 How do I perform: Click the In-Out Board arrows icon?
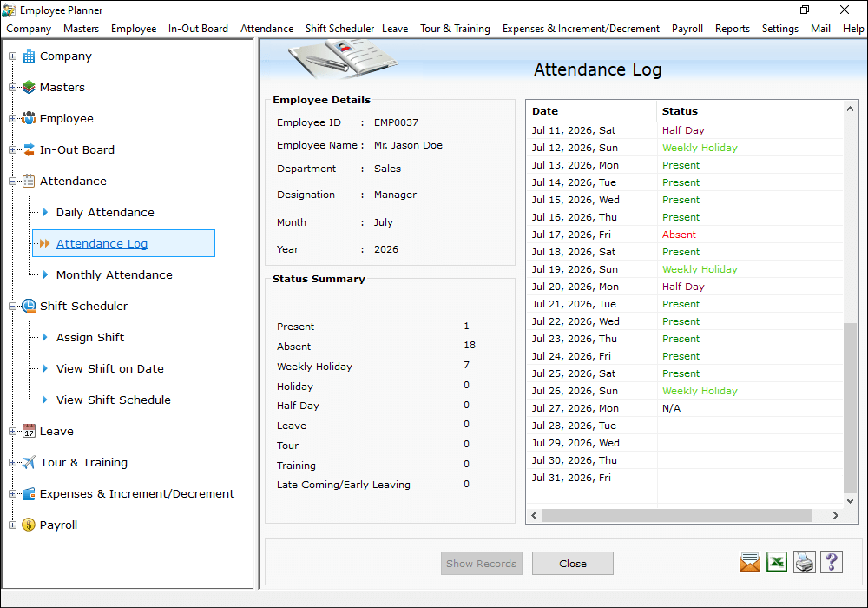pos(29,149)
